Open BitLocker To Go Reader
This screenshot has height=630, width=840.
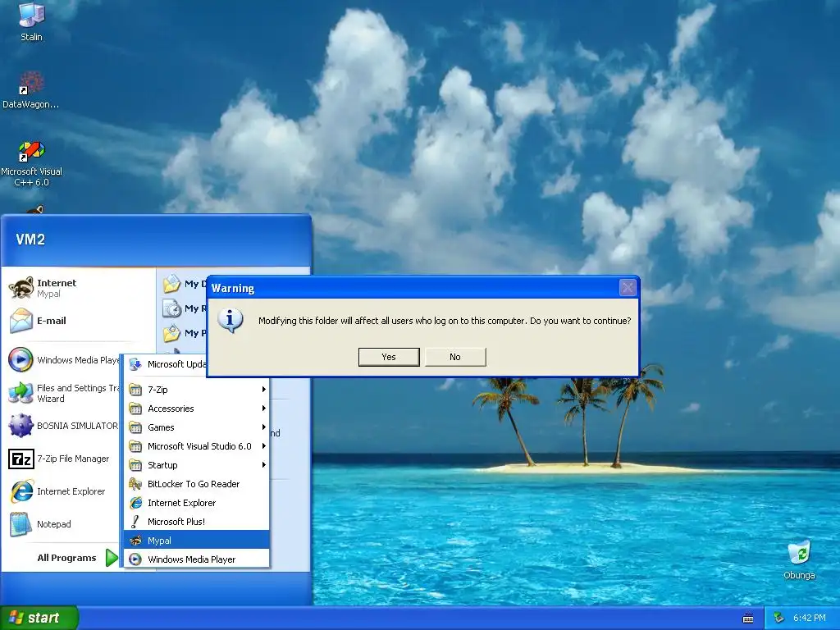pyautogui.click(x=196, y=484)
